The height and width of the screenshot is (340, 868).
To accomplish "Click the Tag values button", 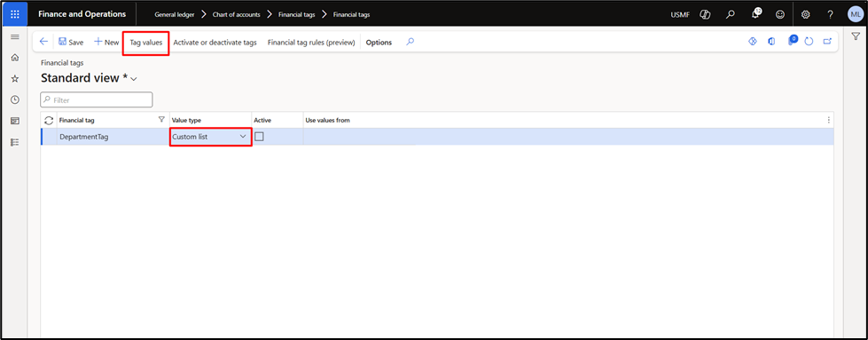I will pyautogui.click(x=145, y=42).
